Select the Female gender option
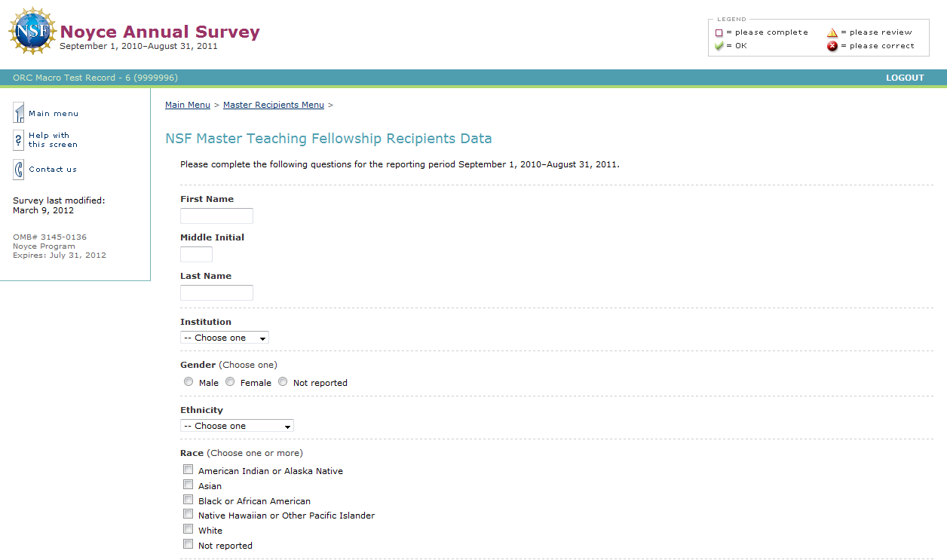This screenshot has height=560, width=947. coord(230,382)
